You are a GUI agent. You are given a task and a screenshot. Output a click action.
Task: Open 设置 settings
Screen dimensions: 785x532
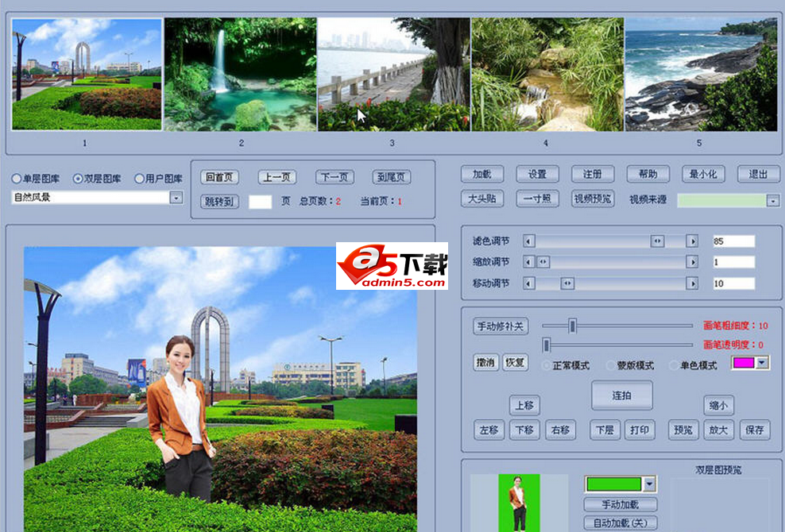pyautogui.click(x=537, y=174)
